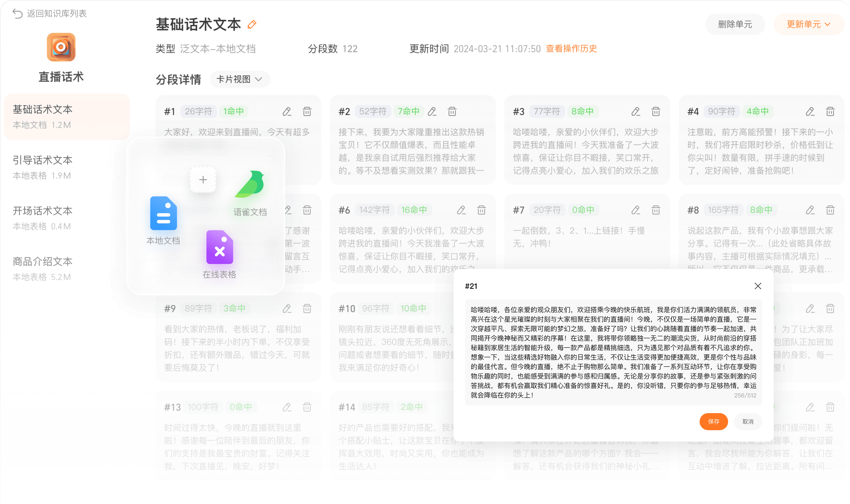Select the 本地文档 blue document icon
Screen dimensions: 850x504
163,214
